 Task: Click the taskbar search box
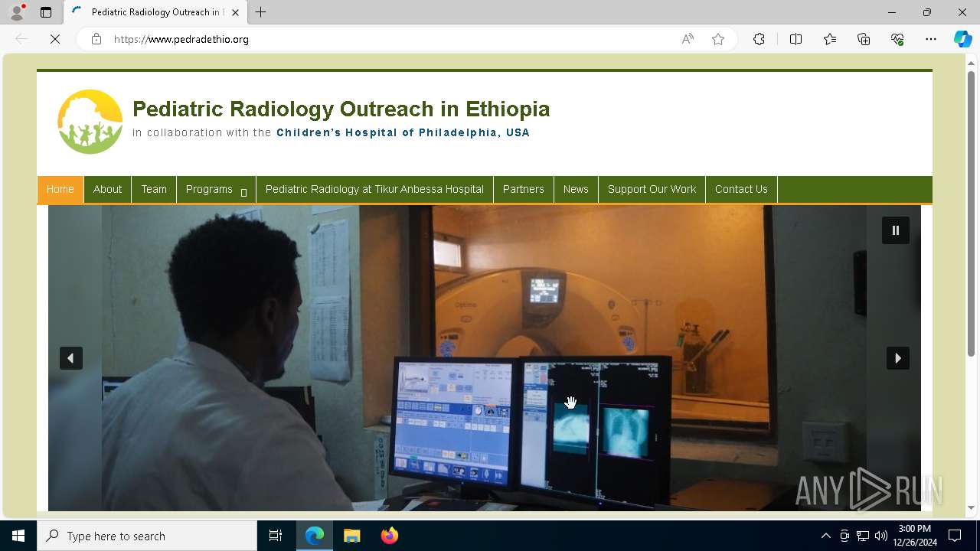pyautogui.click(x=147, y=536)
